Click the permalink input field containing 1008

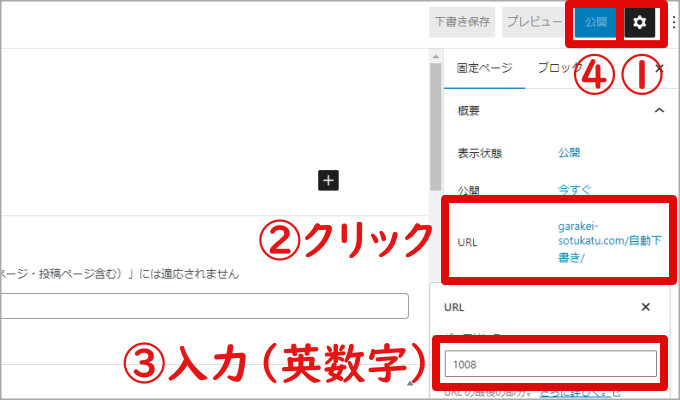pos(551,364)
